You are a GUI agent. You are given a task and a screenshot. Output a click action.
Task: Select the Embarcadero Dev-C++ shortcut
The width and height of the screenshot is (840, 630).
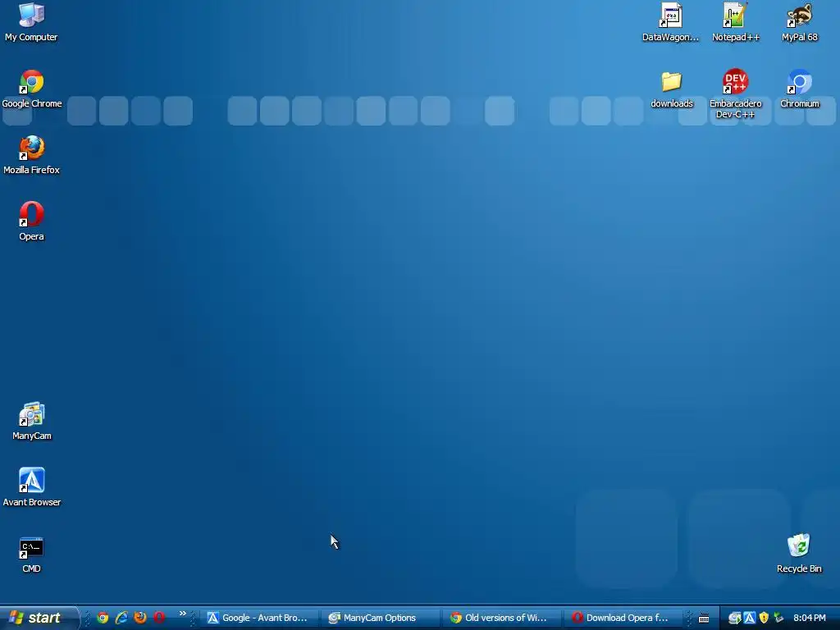point(736,94)
